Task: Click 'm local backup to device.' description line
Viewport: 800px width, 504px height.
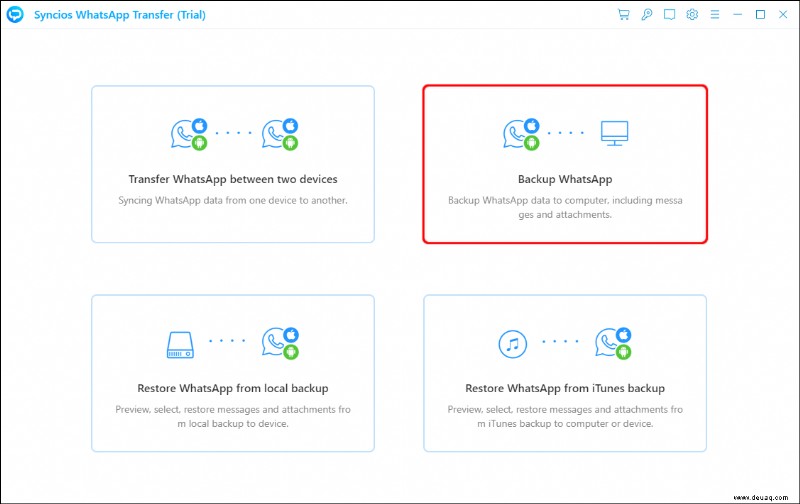Action: [233, 424]
